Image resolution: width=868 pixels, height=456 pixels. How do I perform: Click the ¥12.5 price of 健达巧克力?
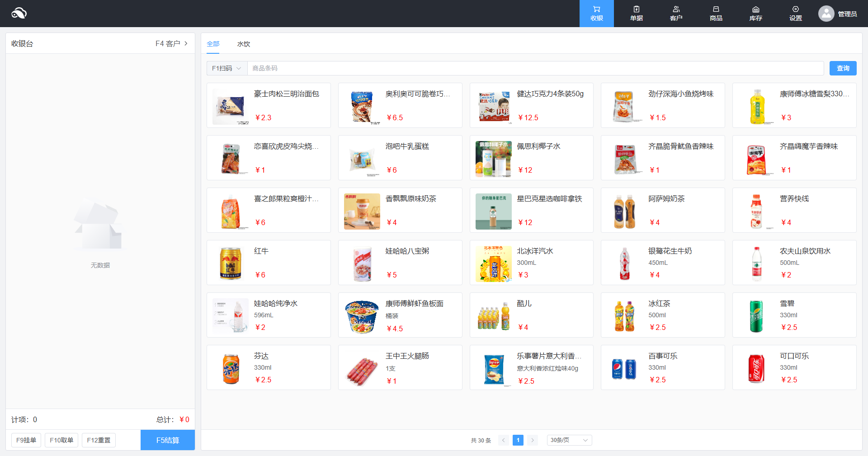click(528, 118)
